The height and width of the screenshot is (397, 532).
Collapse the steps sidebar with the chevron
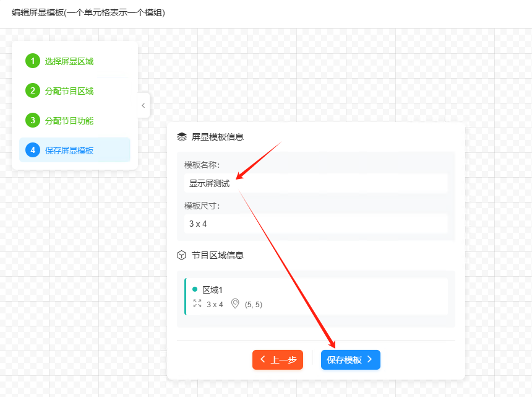coord(144,105)
